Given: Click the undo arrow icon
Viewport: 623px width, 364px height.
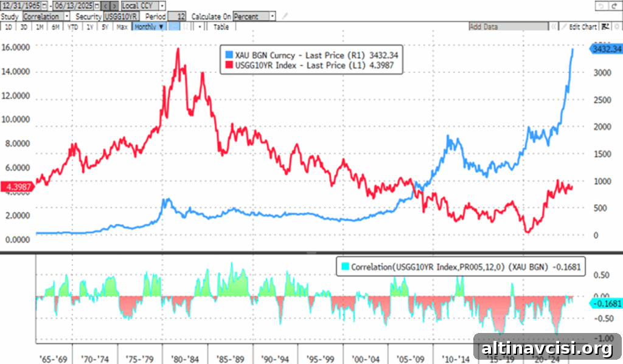Looking at the screenshot, I should coord(600,6).
